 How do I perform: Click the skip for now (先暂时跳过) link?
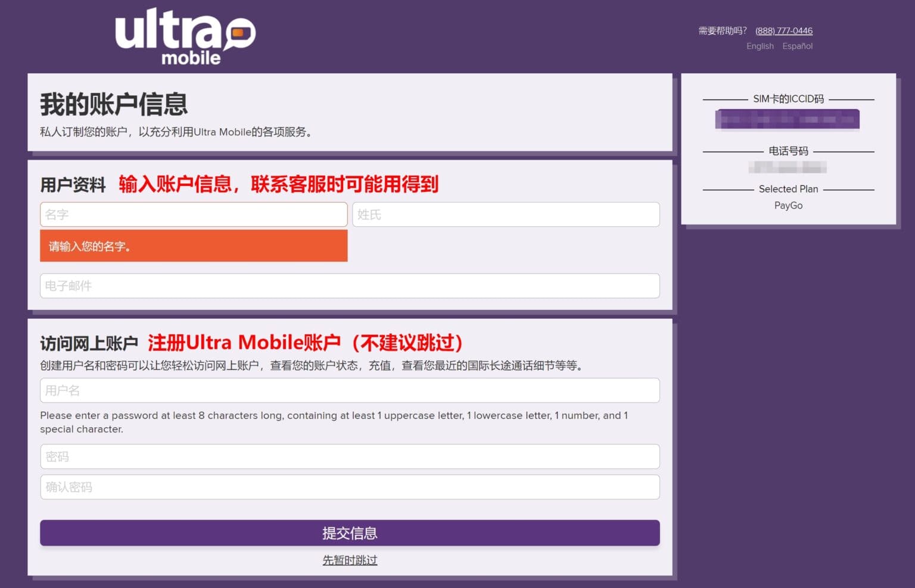[x=350, y=560]
